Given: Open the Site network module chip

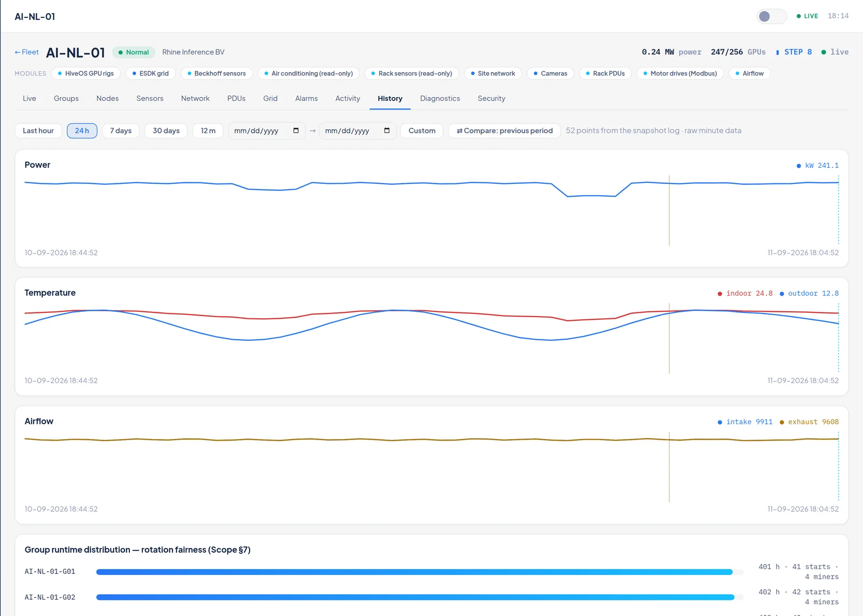Looking at the screenshot, I should tap(493, 73).
